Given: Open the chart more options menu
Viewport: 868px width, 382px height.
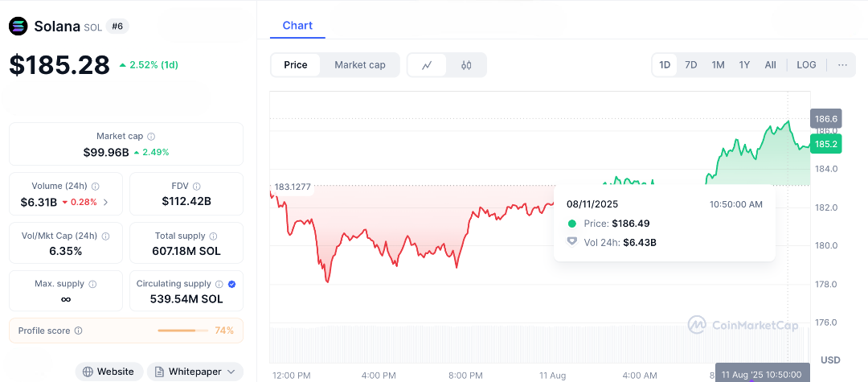Looking at the screenshot, I should point(842,65).
